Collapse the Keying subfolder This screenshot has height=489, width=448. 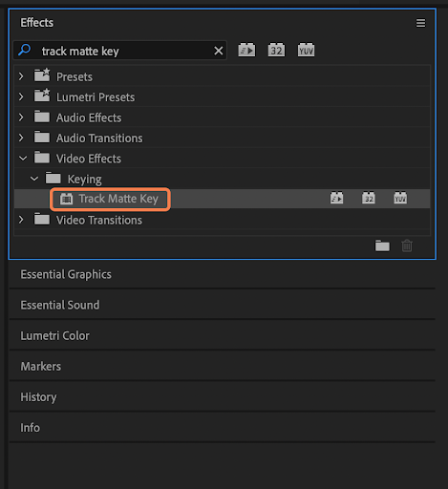click(34, 179)
